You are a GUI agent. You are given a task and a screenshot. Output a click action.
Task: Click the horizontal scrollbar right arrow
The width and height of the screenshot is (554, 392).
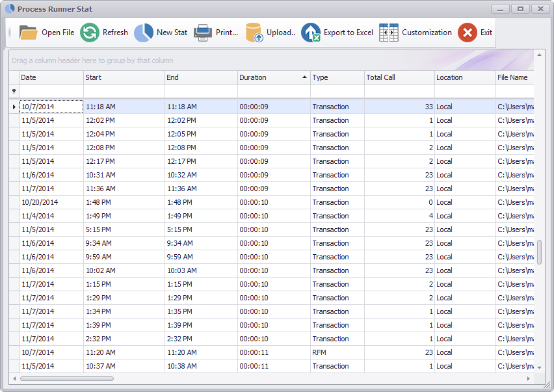click(528, 378)
